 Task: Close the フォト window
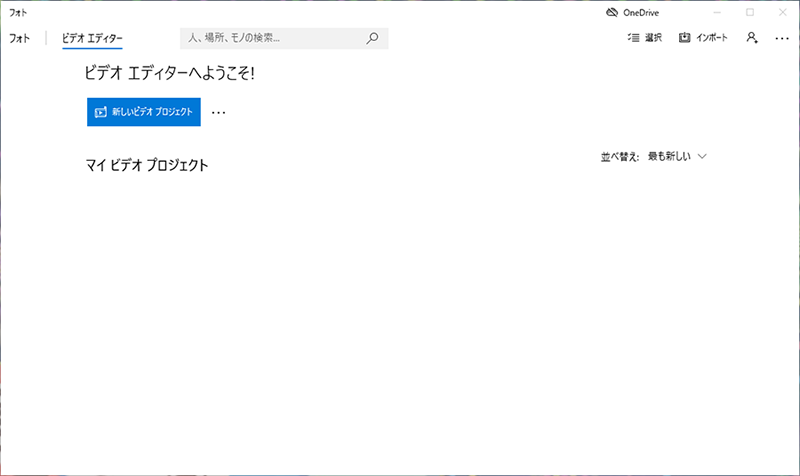click(x=783, y=12)
